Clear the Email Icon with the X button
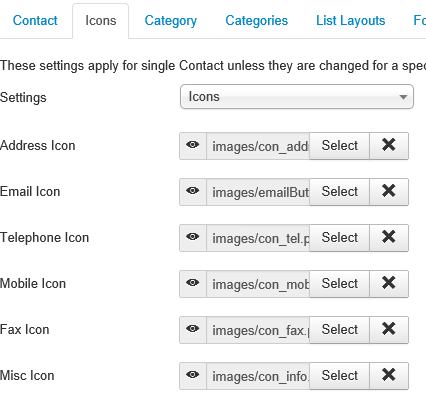The height and width of the screenshot is (404, 426). click(389, 192)
